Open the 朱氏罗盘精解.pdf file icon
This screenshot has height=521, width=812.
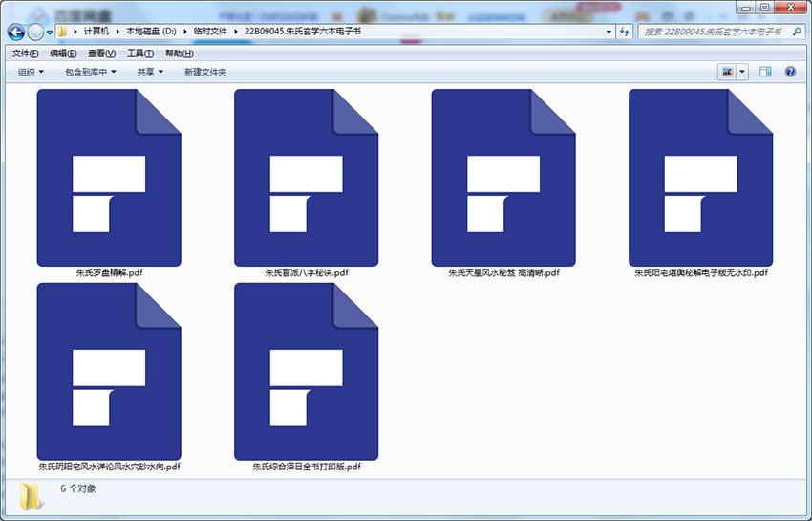point(109,177)
